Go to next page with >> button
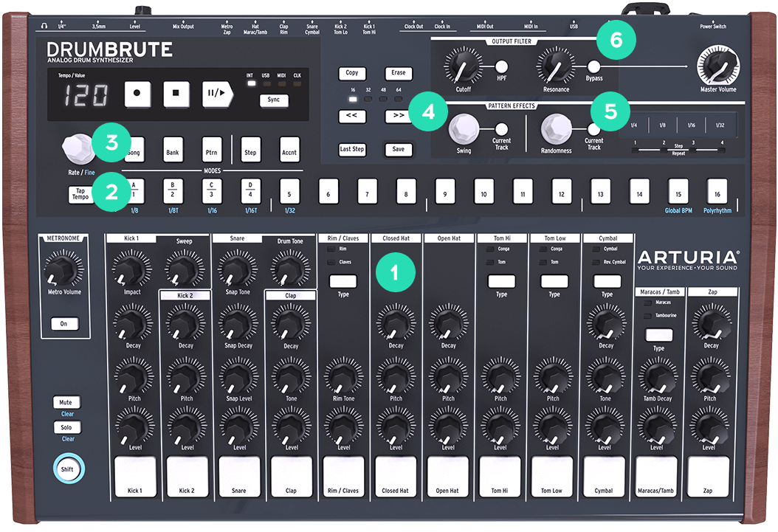The width and height of the screenshot is (778, 532). [x=399, y=116]
